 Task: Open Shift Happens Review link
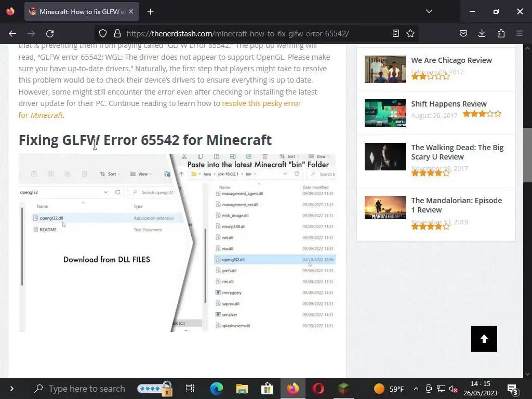click(x=448, y=104)
